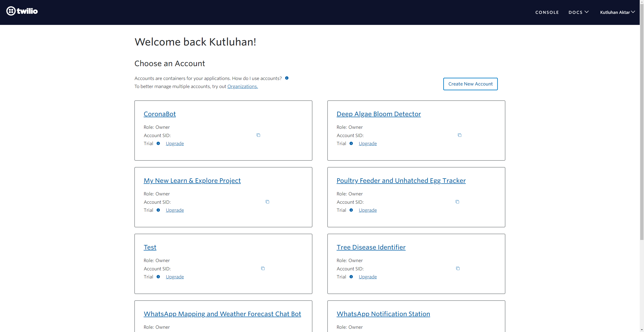This screenshot has width=644, height=332.
Task: Copy Deep Algae Bloom Detector Account SID
Action: pyautogui.click(x=459, y=135)
